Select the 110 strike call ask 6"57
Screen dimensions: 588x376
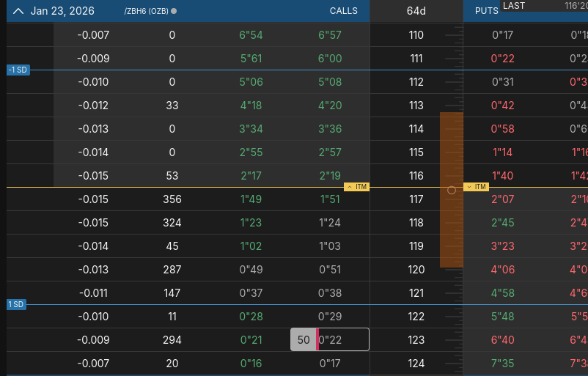(330, 35)
